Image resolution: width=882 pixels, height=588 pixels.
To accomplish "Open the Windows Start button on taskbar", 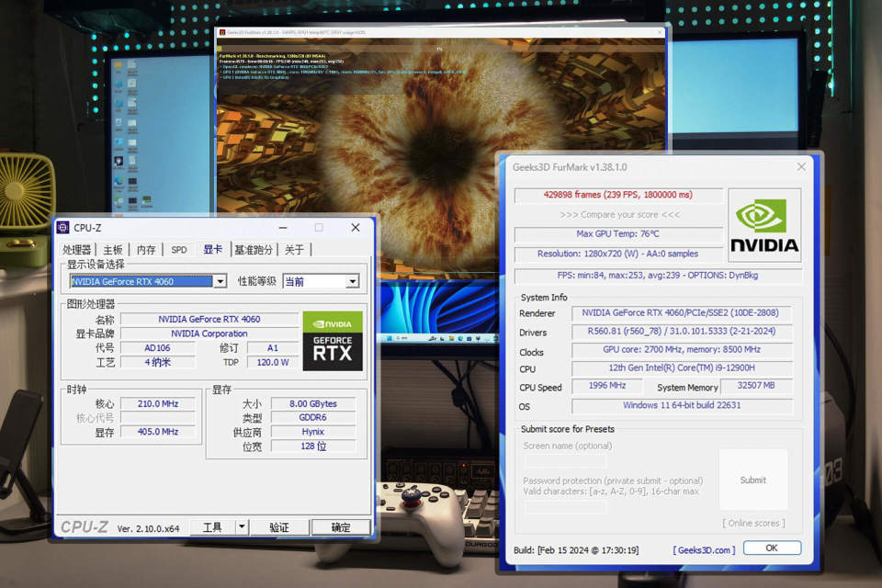I will point(389,338).
